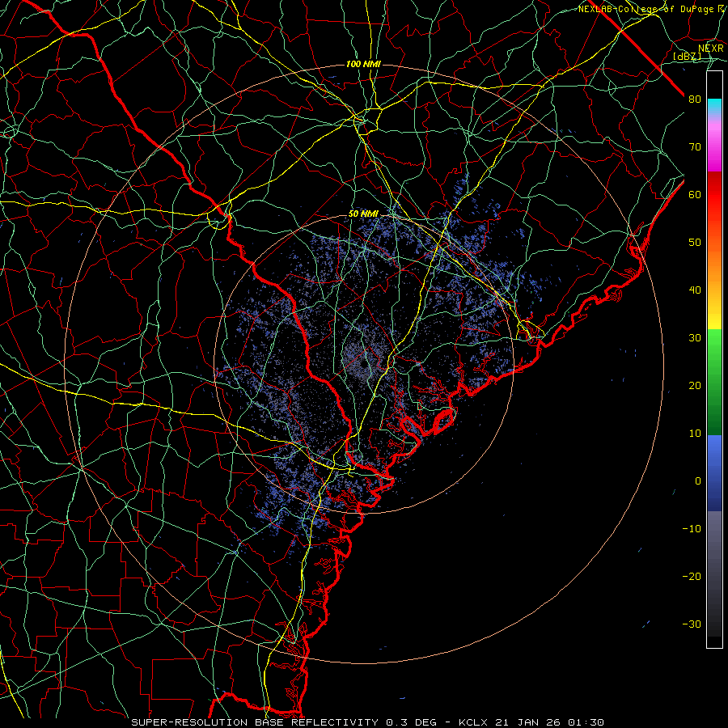Click the KCLX station identifier in the caption
This screenshot has height=728, width=728.
pos(475,722)
